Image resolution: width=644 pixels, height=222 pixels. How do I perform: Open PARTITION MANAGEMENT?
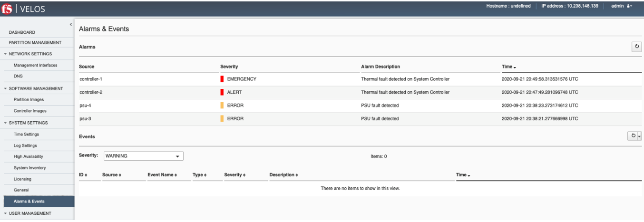click(35, 43)
